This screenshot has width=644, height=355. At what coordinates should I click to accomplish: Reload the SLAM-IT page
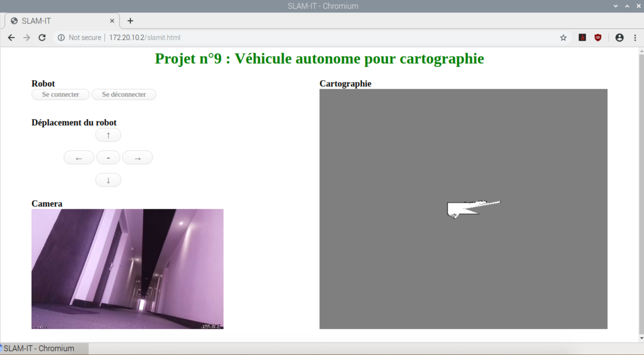(42, 37)
